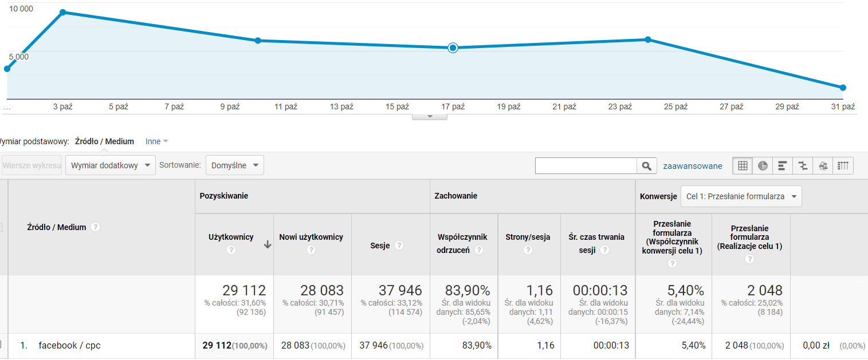Sort by the Użytkownicy column header
Viewport: 868px width, 360px height.
pyautogui.click(x=231, y=237)
